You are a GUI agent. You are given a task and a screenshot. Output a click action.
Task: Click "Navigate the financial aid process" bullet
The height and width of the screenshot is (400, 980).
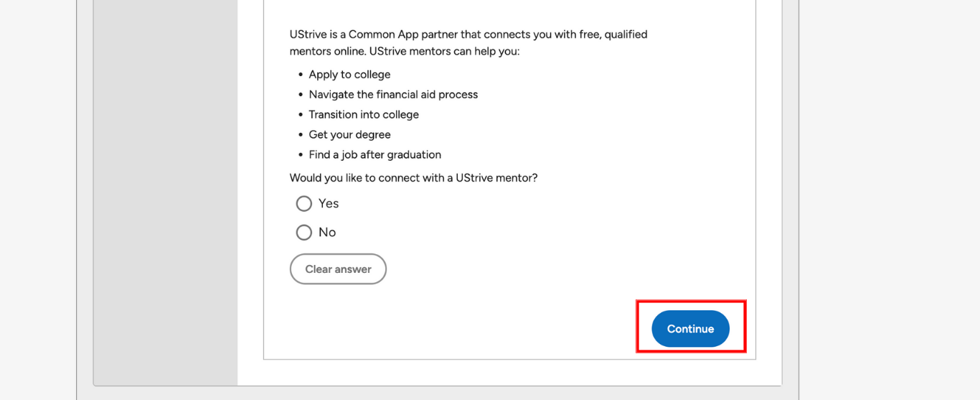pyautogui.click(x=393, y=95)
